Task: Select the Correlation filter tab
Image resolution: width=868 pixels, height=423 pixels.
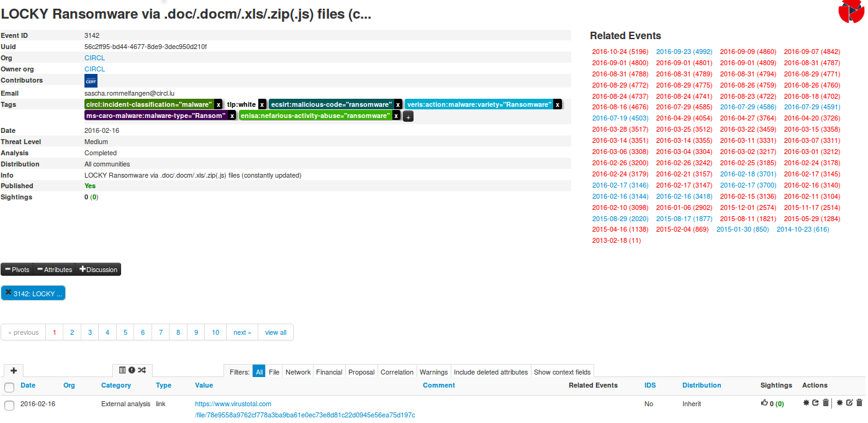Action: pyautogui.click(x=397, y=372)
